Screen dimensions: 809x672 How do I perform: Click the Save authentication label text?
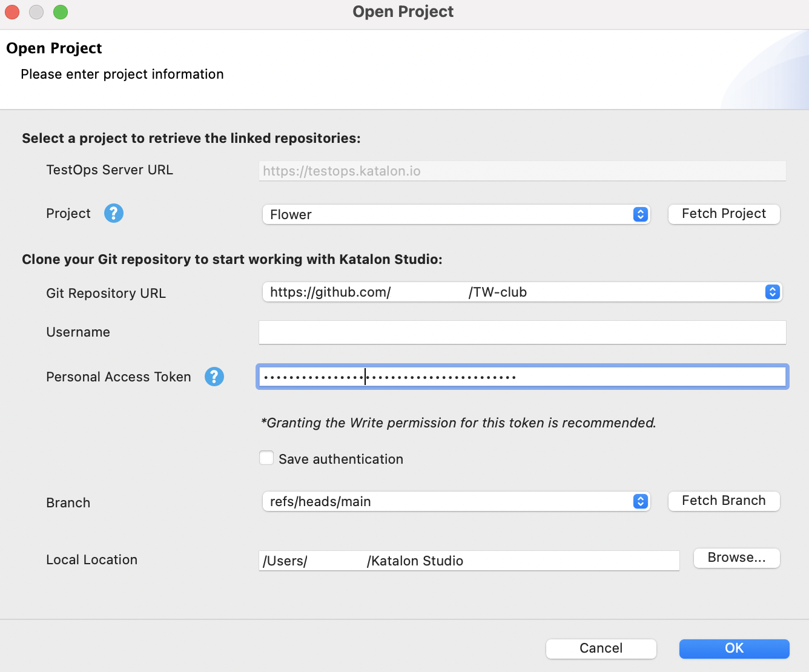pos(341,459)
